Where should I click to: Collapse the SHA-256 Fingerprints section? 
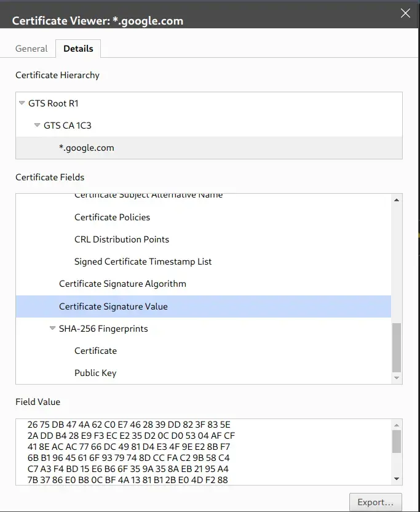click(52, 329)
